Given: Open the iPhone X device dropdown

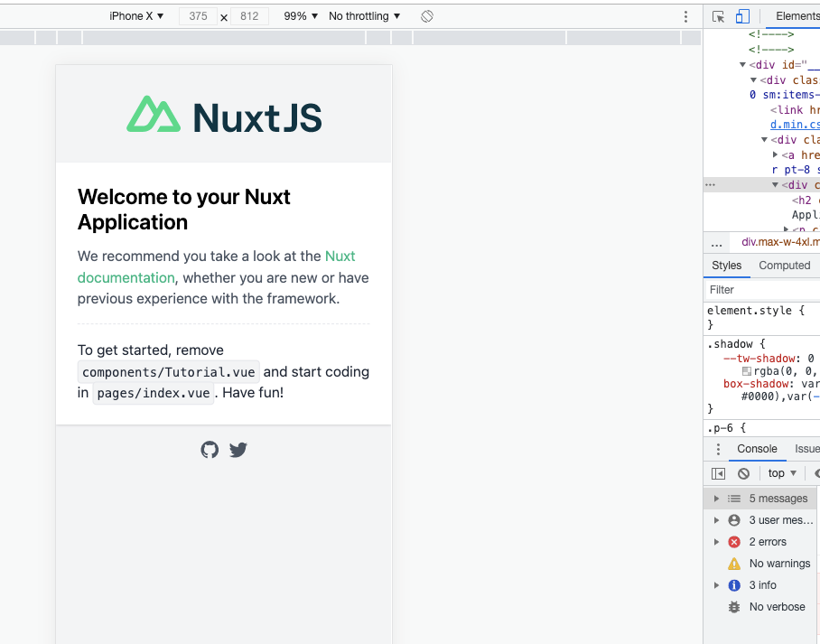Looking at the screenshot, I should 136,16.
